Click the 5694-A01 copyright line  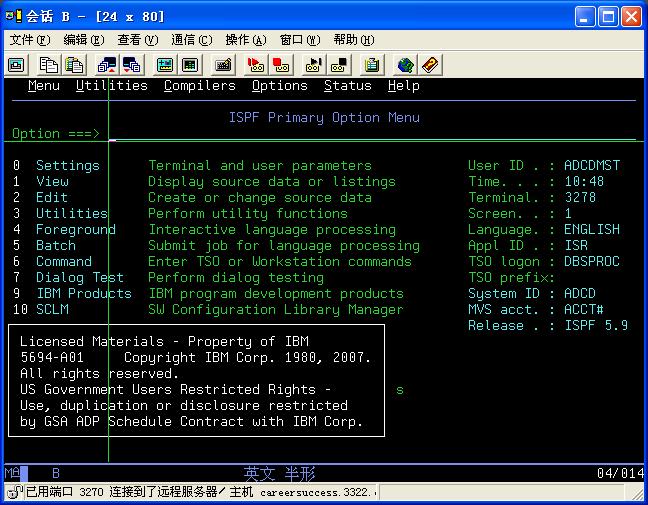pyautogui.click(x=196, y=357)
